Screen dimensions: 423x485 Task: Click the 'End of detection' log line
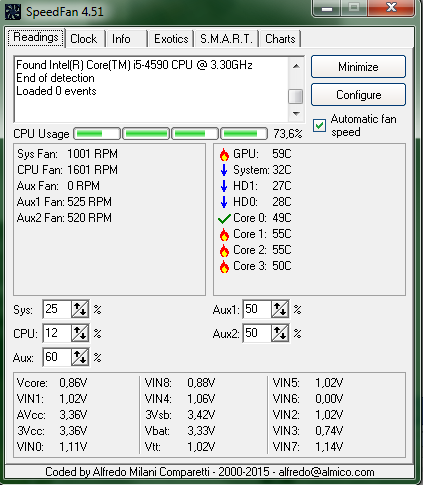55,78
